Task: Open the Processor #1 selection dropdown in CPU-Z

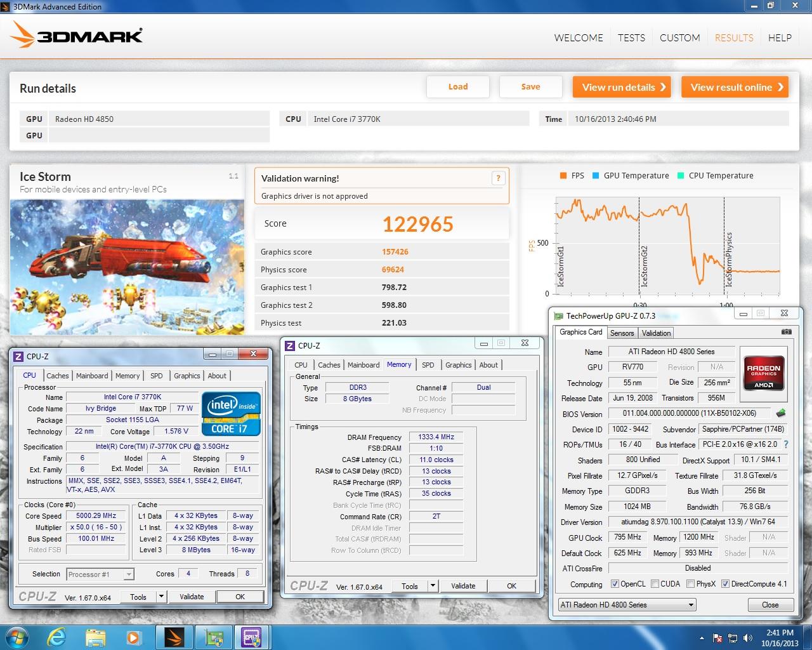Action: [100, 574]
